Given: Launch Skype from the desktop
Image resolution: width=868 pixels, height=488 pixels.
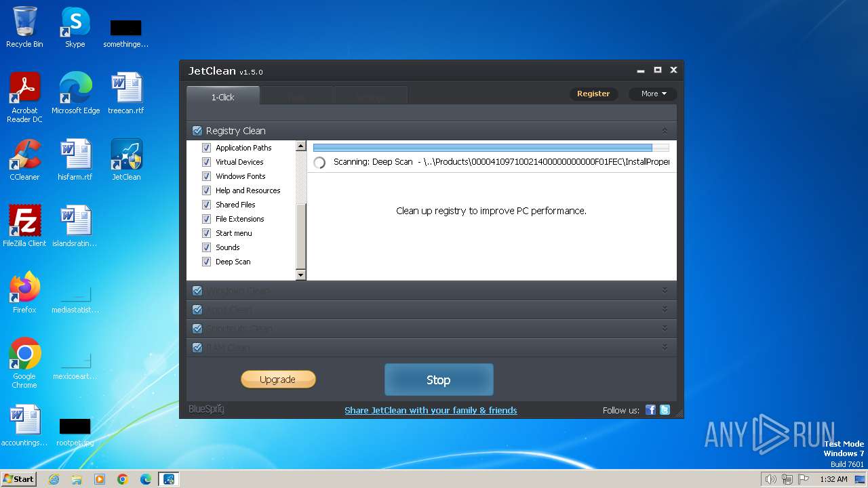Looking at the screenshot, I should point(75,27).
